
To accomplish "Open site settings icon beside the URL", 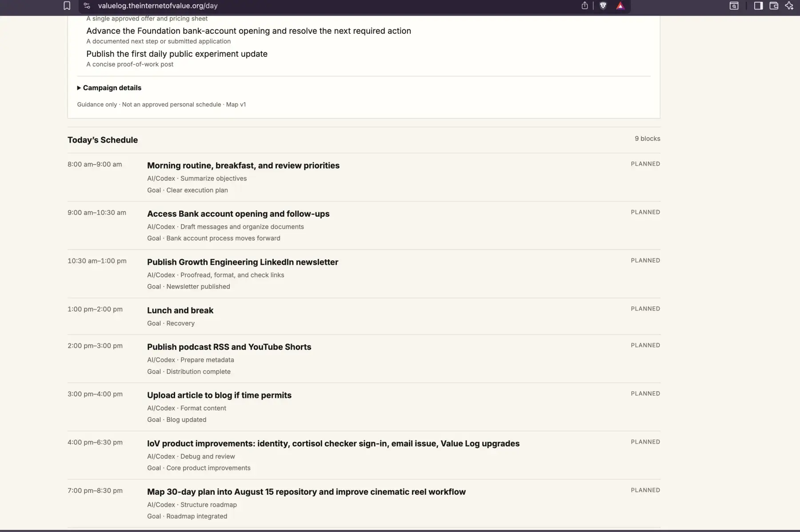I will point(87,6).
